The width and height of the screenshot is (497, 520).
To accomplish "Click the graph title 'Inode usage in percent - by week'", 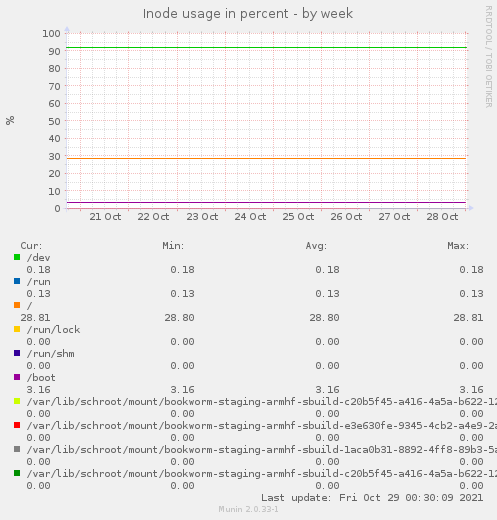I will click(x=248, y=14).
